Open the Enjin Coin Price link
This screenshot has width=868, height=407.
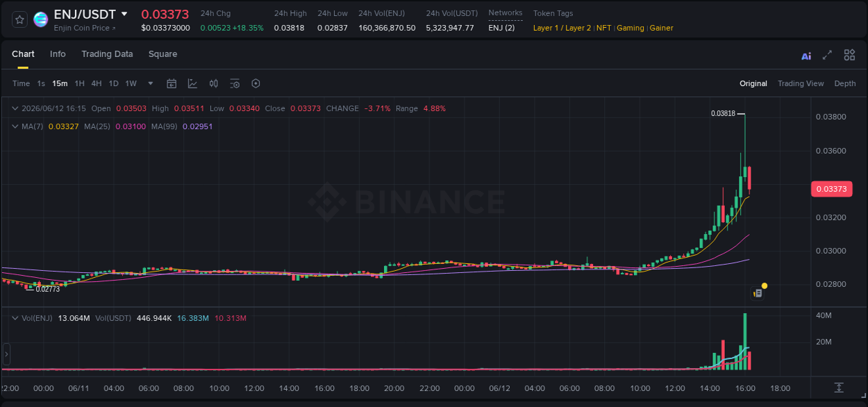tap(85, 28)
